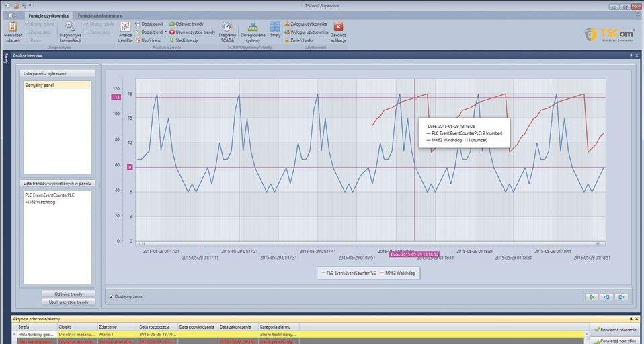Open Analiza trendów chart tool
Image resolution: width=644 pixels, height=344 pixels.
(125, 32)
